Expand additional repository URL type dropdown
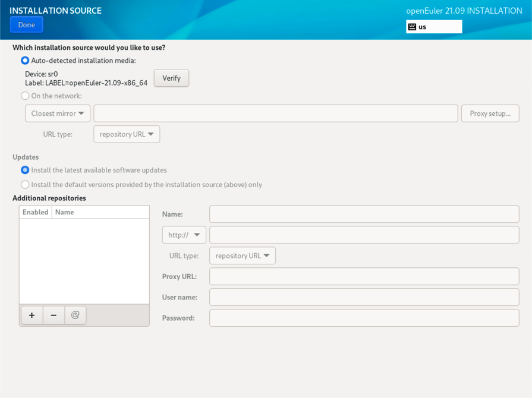Screen dimensions: 532x398 pyautogui.click(x=243, y=255)
